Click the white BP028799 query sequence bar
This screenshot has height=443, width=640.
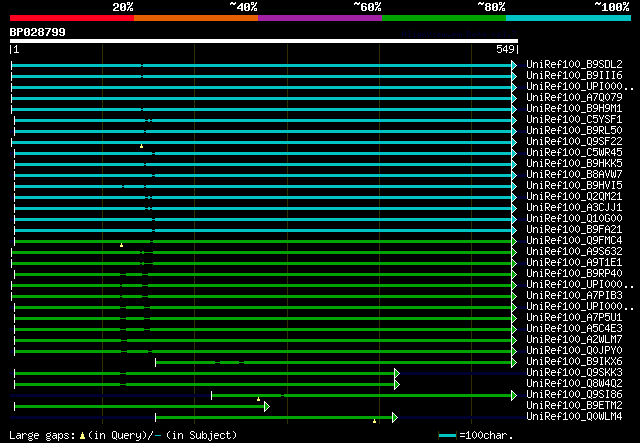264,41
